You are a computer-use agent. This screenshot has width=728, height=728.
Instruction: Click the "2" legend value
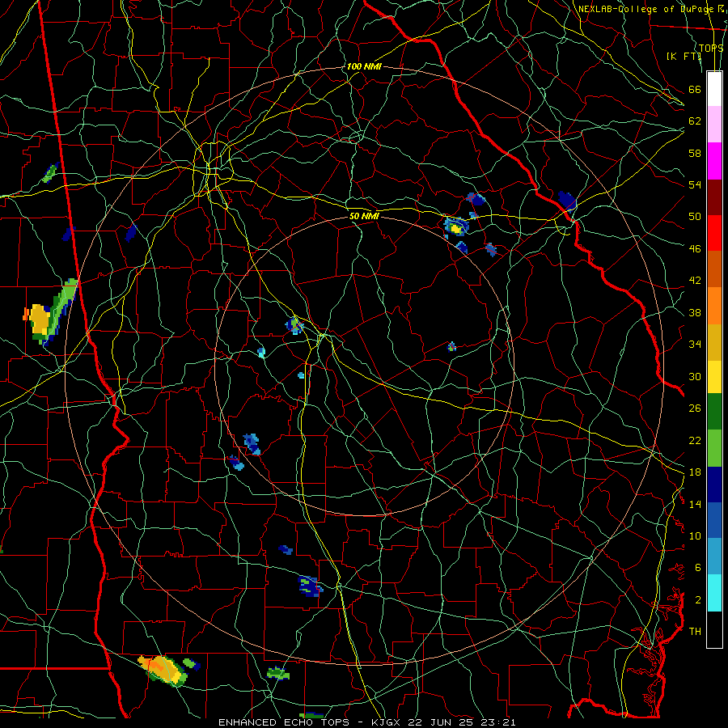click(x=698, y=600)
